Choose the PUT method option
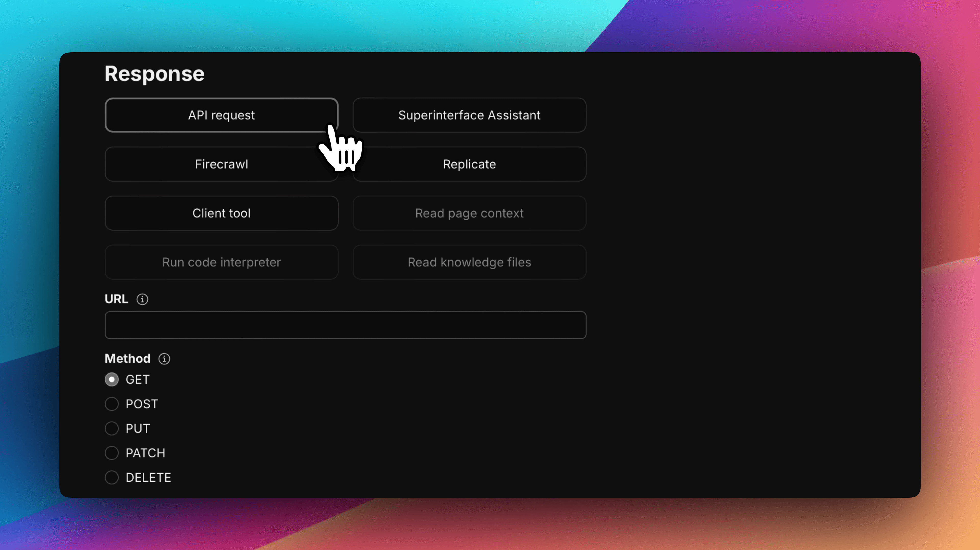The height and width of the screenshot is (550, 980). click(112, 428)
